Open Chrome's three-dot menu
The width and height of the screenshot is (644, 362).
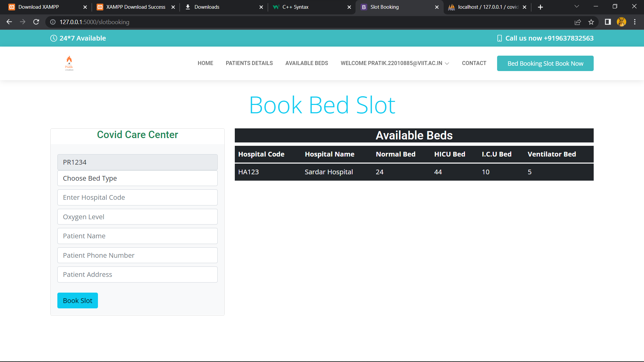click(x=635, y=22)
